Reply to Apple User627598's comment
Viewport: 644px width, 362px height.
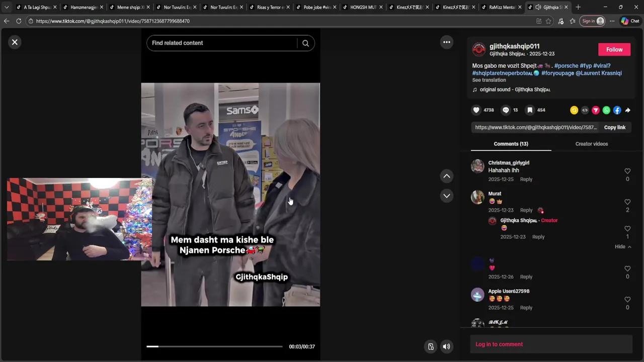pyautogui.click(x=526, y=308)
